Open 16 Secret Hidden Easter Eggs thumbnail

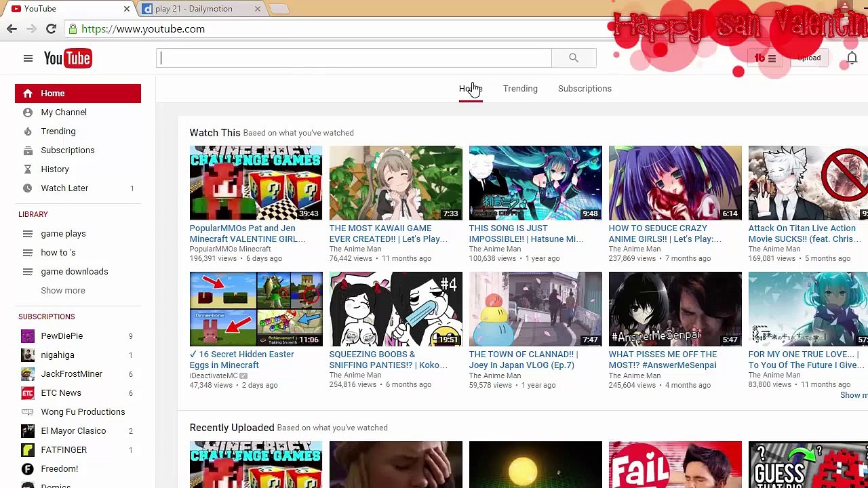point(256,309)
